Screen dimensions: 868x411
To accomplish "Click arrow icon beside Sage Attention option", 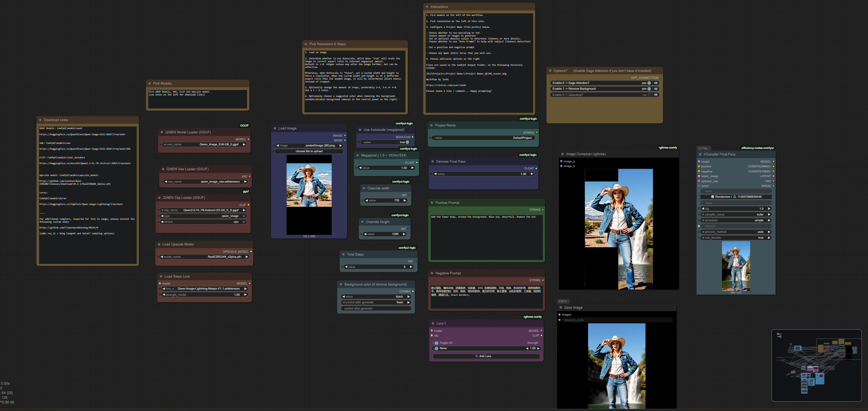I will click(x=656, y=83).
